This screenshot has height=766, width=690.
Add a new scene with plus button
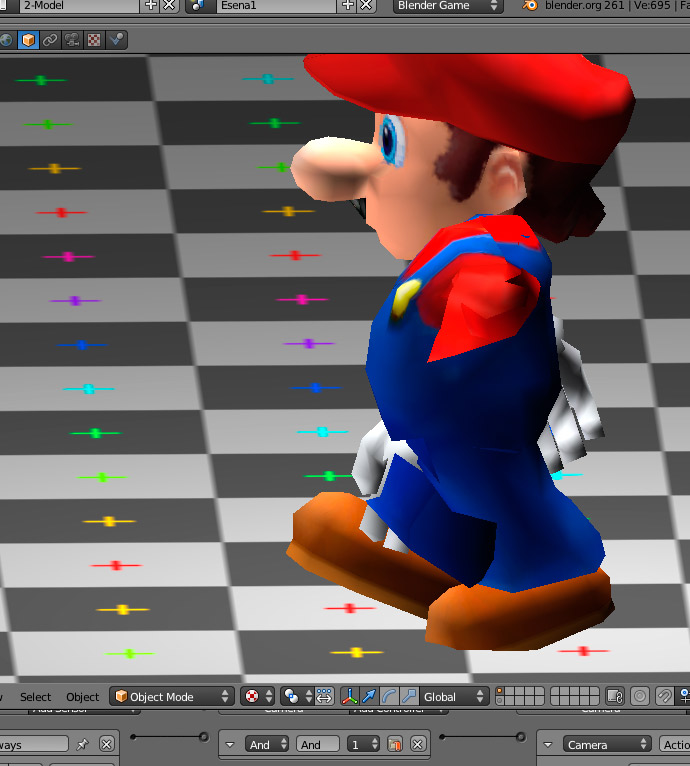348,6
